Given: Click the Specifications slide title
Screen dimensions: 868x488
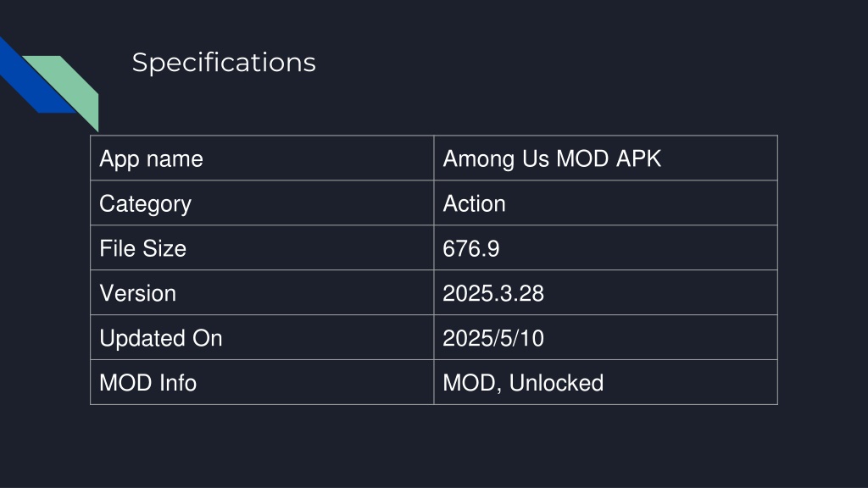Looking at the screenshot, I should pos(224,63).
